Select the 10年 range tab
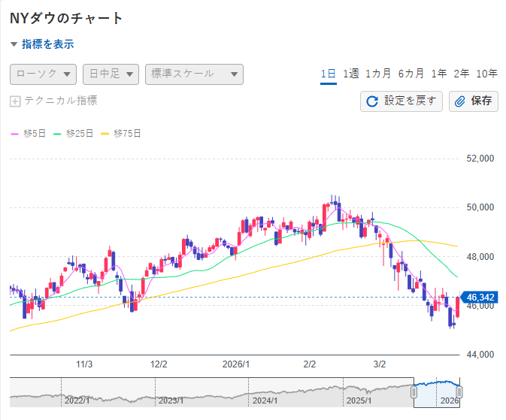The image size is (506, 420). pos(487,74)
